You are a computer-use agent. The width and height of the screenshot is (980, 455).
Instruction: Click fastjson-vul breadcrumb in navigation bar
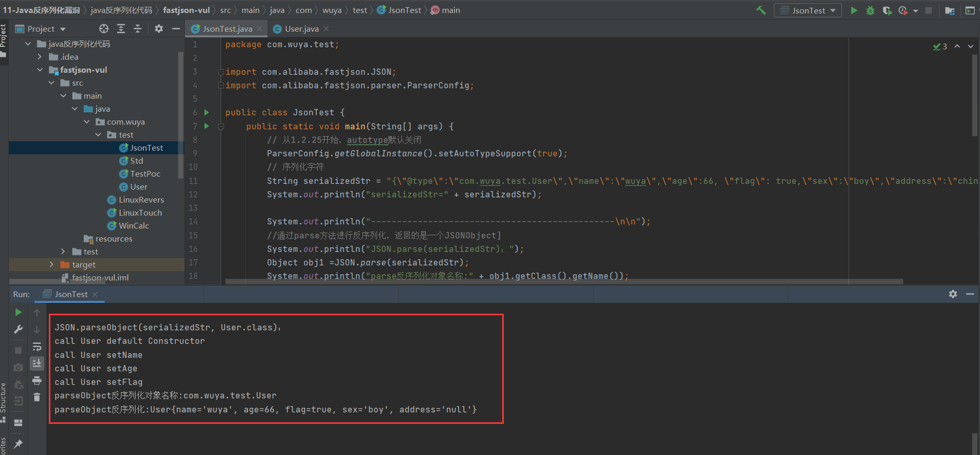click(x=186, y=10)
